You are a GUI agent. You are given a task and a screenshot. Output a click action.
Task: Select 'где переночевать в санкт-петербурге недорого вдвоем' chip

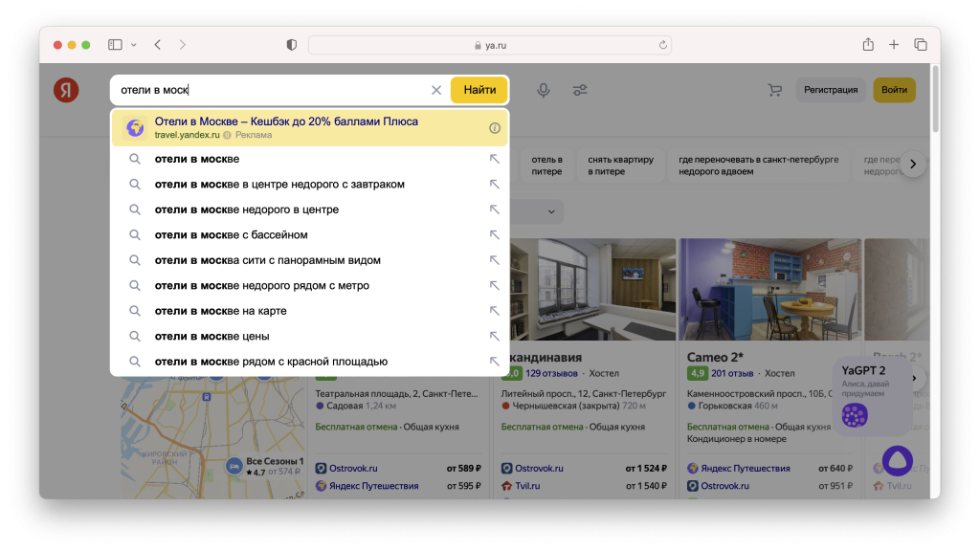[759, 165]
